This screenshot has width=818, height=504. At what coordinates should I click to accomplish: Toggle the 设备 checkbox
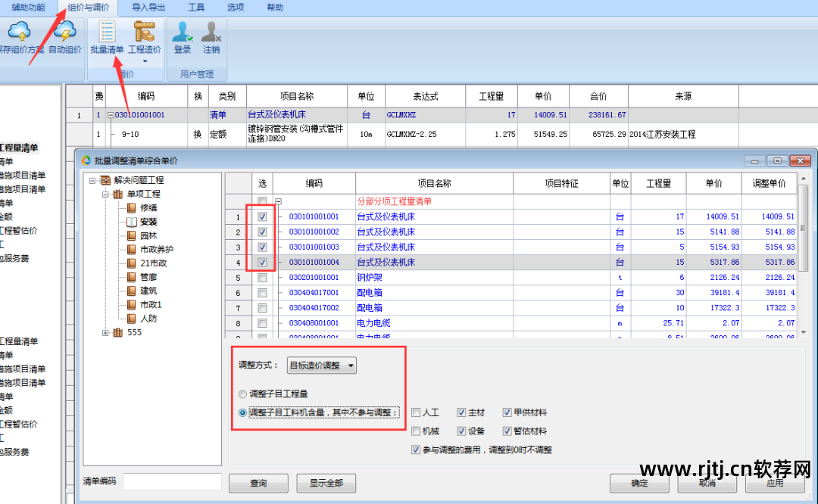[461, 431]
